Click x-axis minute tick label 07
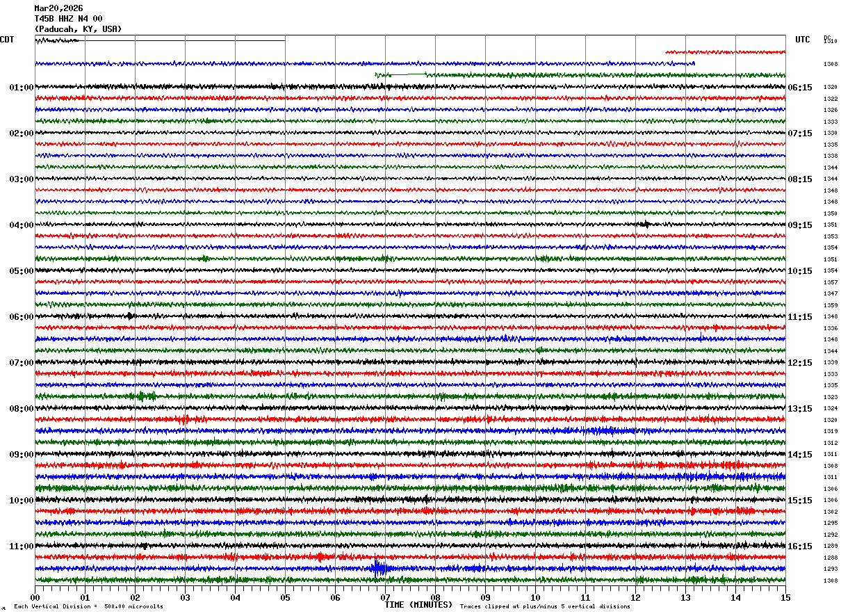 [385, 597]
